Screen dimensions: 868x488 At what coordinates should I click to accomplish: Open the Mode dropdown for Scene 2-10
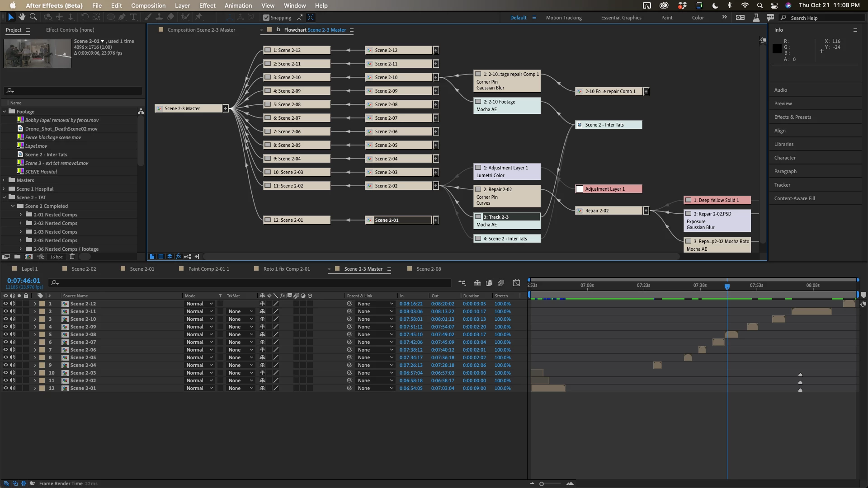(x=199, y=319)
